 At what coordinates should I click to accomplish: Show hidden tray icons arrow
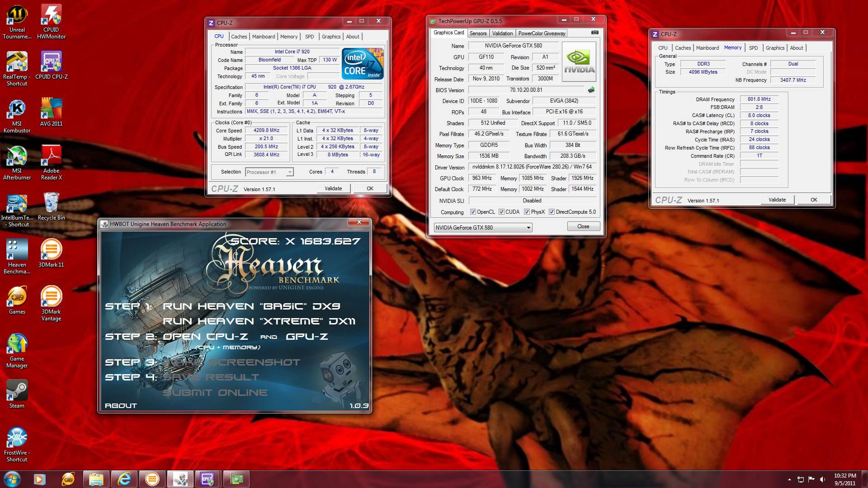[789, 479]
